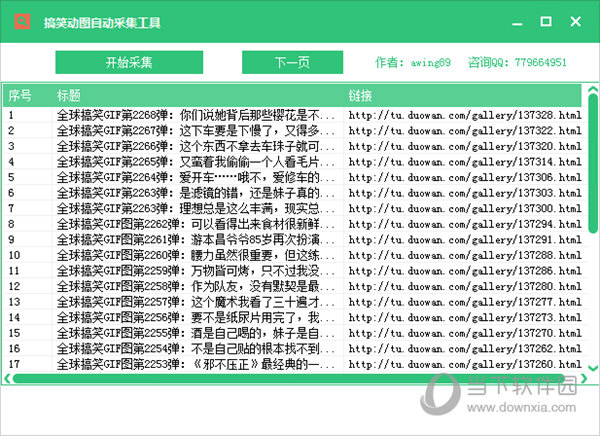The width and height of the screenshot is (600, 436).
Task: Click link gallery/137306.html
Action: click(465, 178)
